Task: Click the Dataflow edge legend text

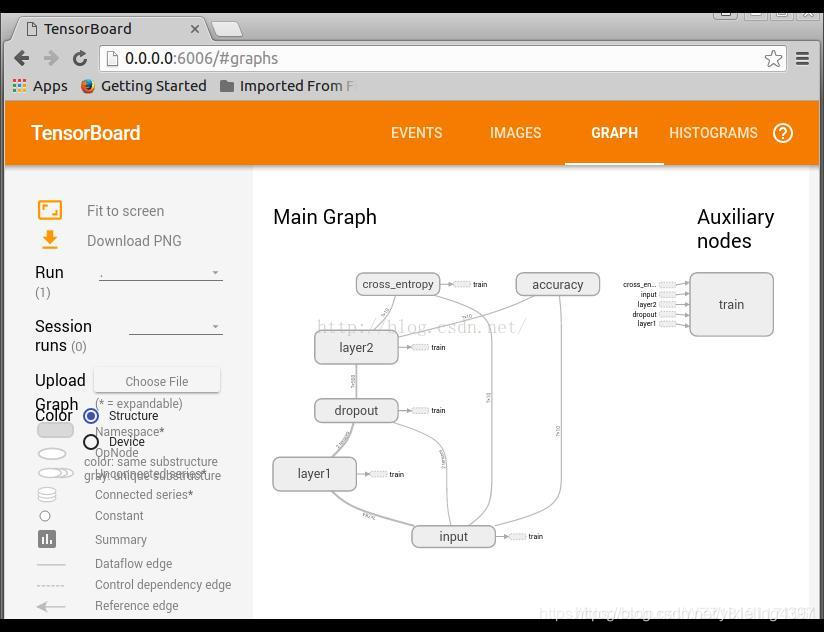Action: click(x=133, y=564)
